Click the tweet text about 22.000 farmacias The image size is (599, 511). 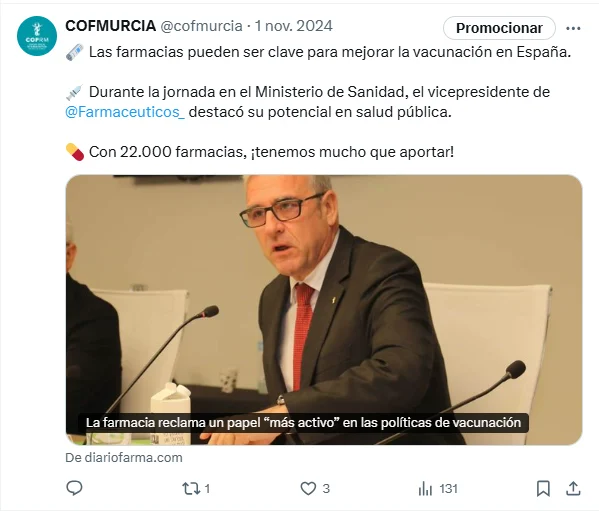pyautogui.click(x=271, y=152)
